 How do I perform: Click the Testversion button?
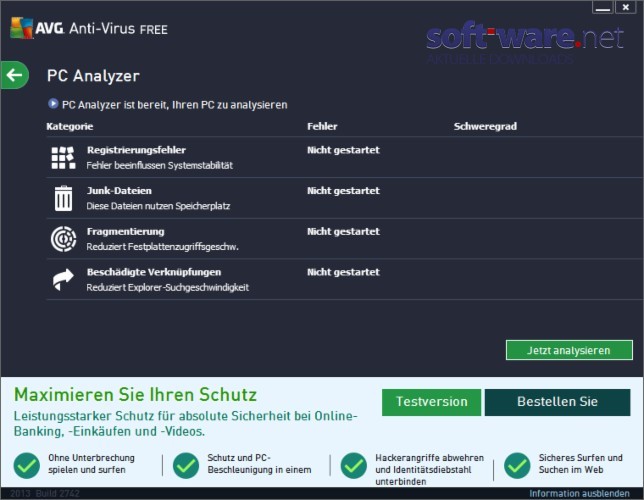click(x=431, y=402)
